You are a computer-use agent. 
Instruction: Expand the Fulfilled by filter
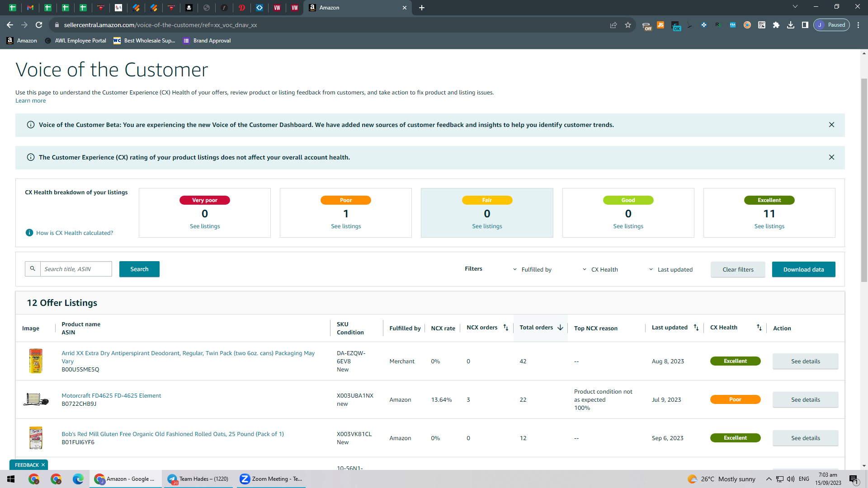(x=532, y=270)
